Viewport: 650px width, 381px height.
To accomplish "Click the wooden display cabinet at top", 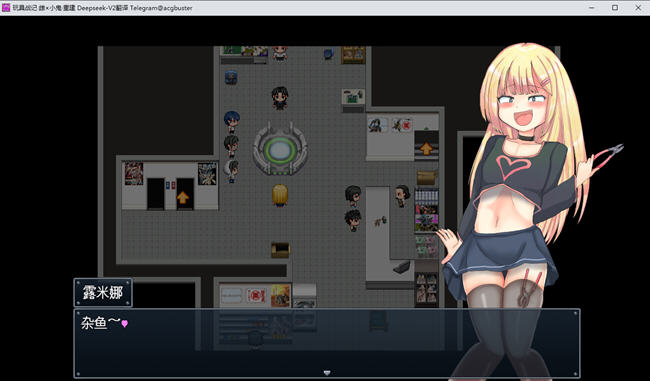I will point(353,55).
